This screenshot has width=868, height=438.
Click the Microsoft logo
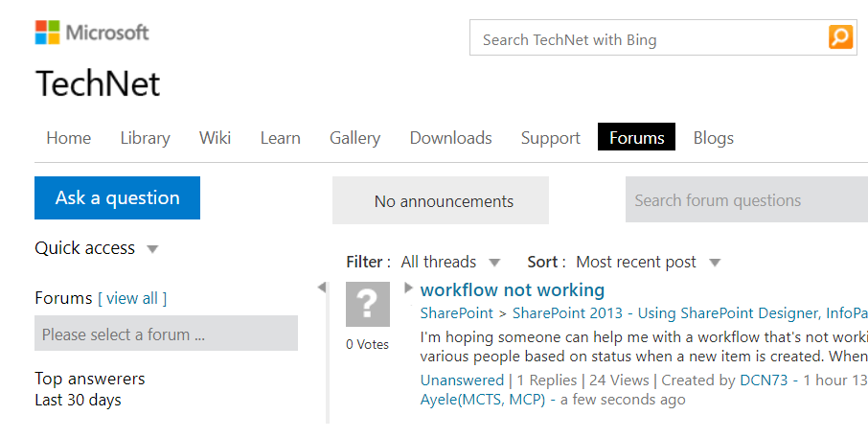[x=92, y=33]
